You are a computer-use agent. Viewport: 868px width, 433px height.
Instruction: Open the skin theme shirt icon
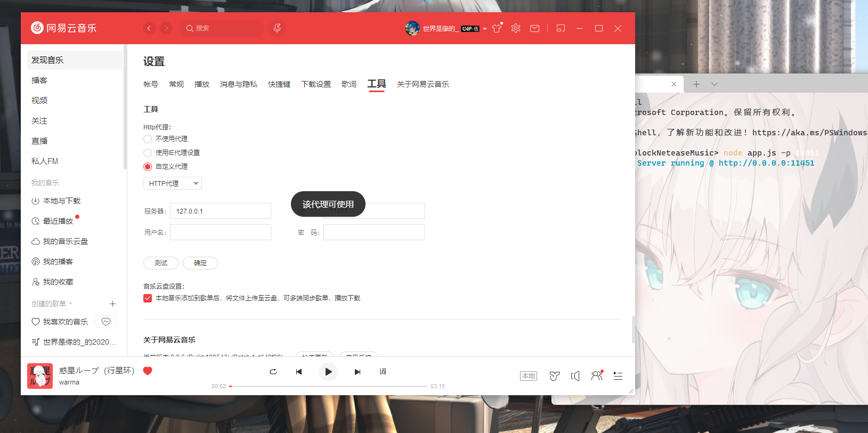coord(497,28)
